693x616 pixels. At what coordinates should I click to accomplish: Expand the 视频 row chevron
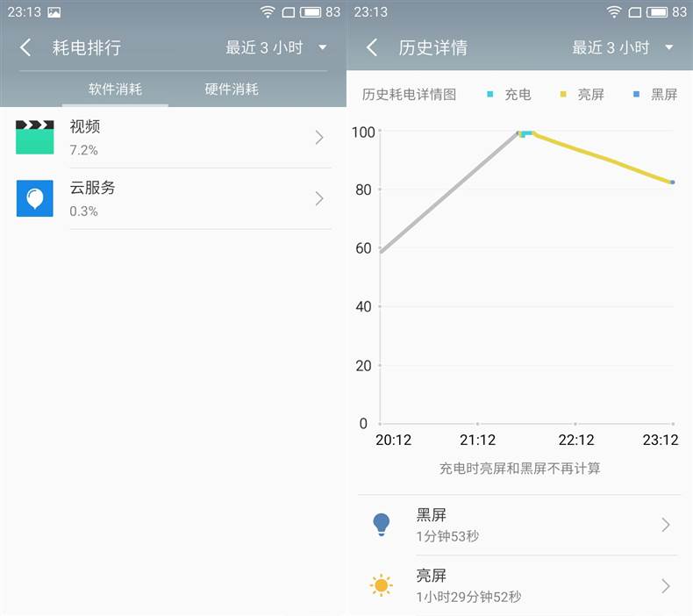coord(319,138)
